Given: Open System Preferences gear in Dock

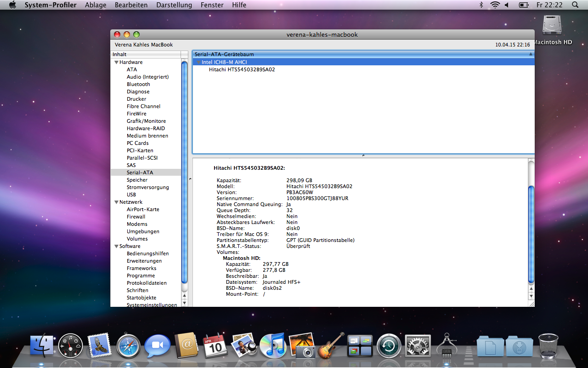Looking at the screenshot, I should point(418,346).
